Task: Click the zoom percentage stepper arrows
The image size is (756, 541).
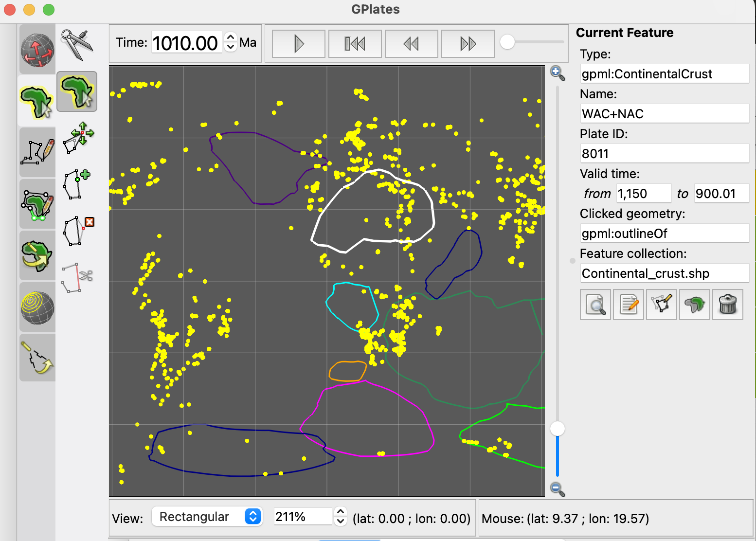Action: (341, 517)
